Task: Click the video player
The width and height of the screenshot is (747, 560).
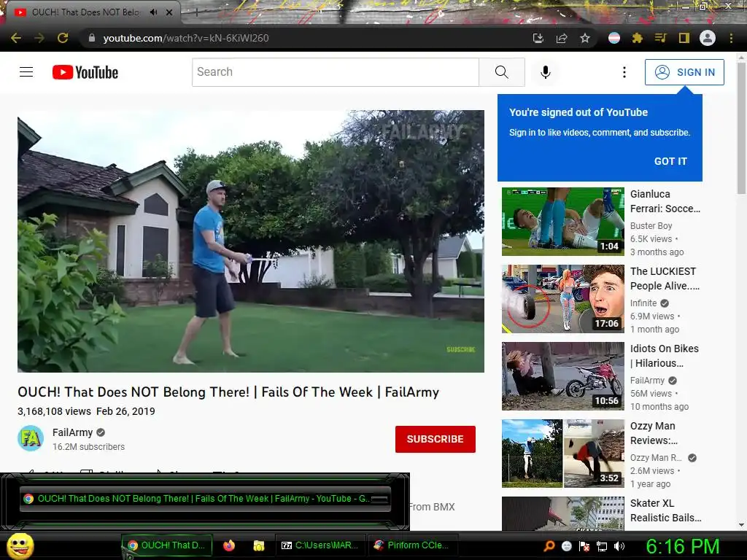Action: pos(251,241)
